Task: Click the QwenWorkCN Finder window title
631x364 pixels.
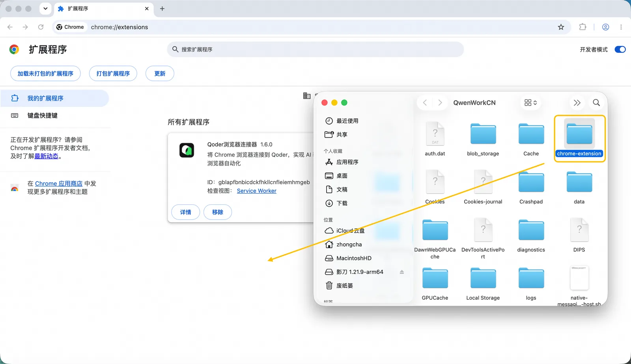Action: point(474,103)
